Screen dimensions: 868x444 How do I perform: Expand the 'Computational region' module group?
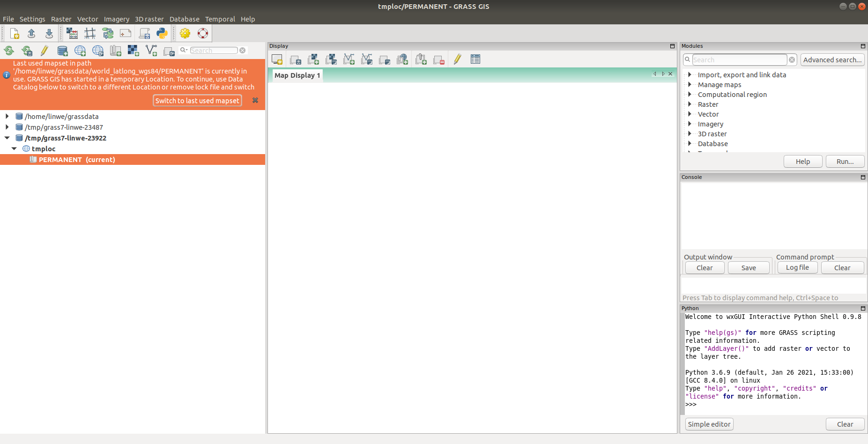click(x=690, y=94)
